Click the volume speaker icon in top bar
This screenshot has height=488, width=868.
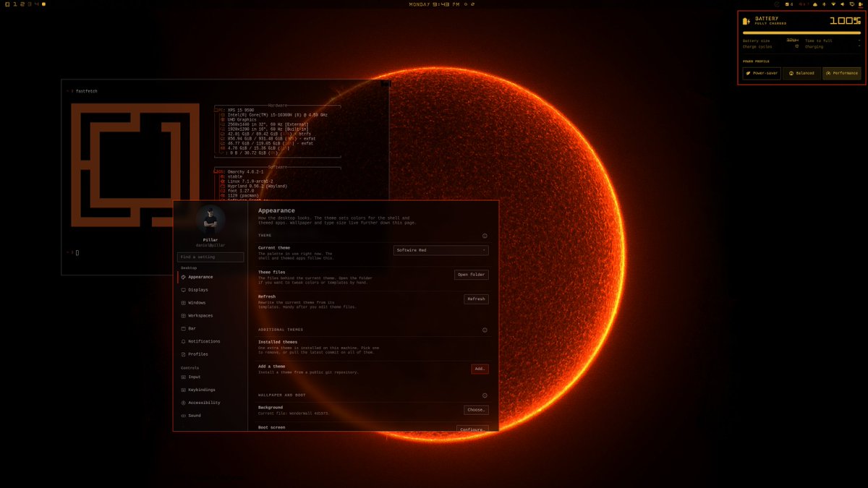coord(842,4)
